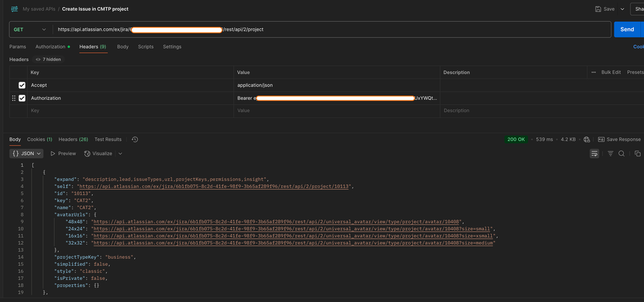Click the Save button
This screenshot has height=302, width=644.
(605, 9)
